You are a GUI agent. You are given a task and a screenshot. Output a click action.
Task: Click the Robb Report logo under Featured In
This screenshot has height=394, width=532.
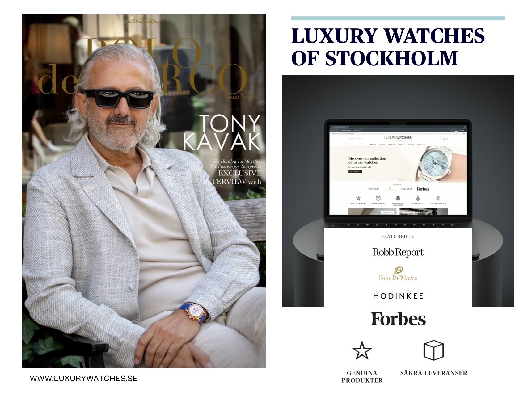398,252
